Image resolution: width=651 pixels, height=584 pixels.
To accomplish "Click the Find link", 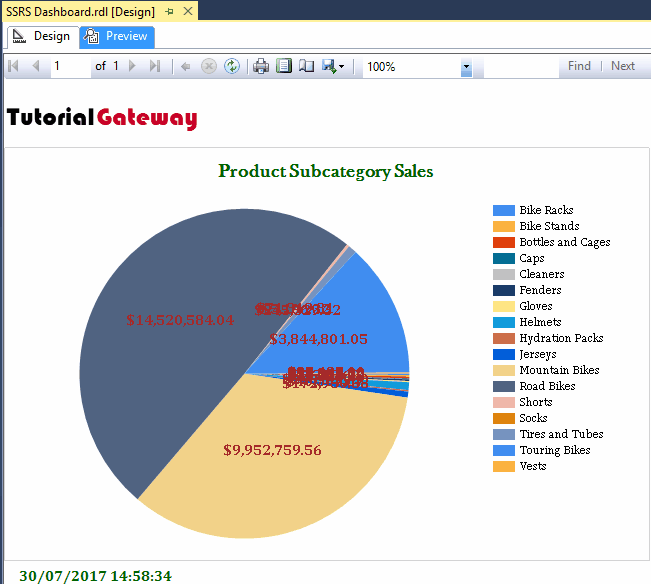I will [x=579, y=66].
